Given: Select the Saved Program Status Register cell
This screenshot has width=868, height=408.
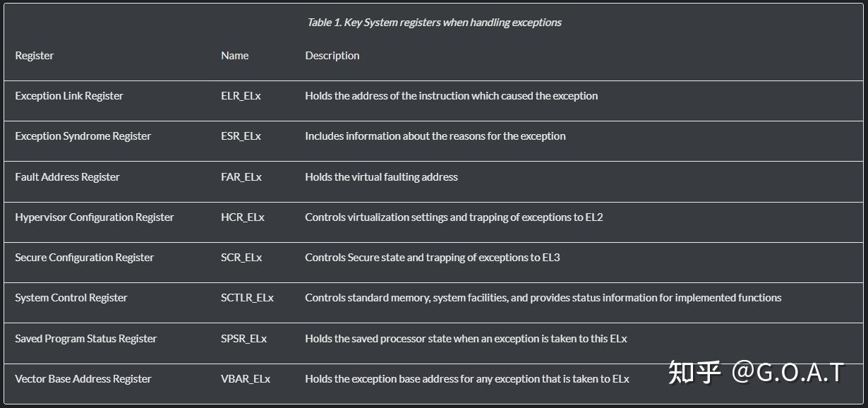Looking at the screenshot, I should 86,339.
